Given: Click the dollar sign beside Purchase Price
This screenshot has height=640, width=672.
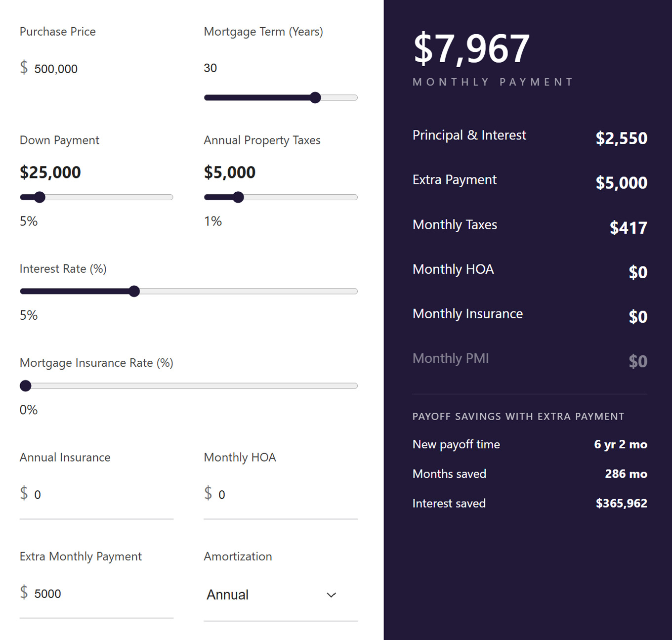Looking at the screenshot, I should click(24, 67).
